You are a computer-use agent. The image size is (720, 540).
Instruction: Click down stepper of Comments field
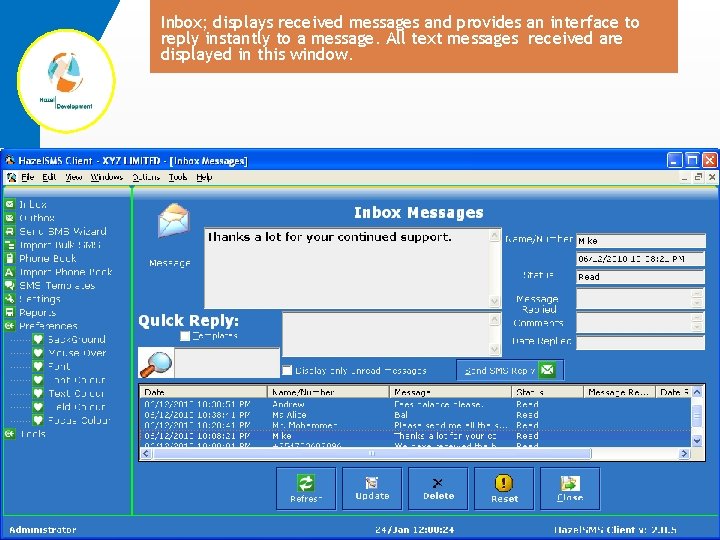[697, 327]
